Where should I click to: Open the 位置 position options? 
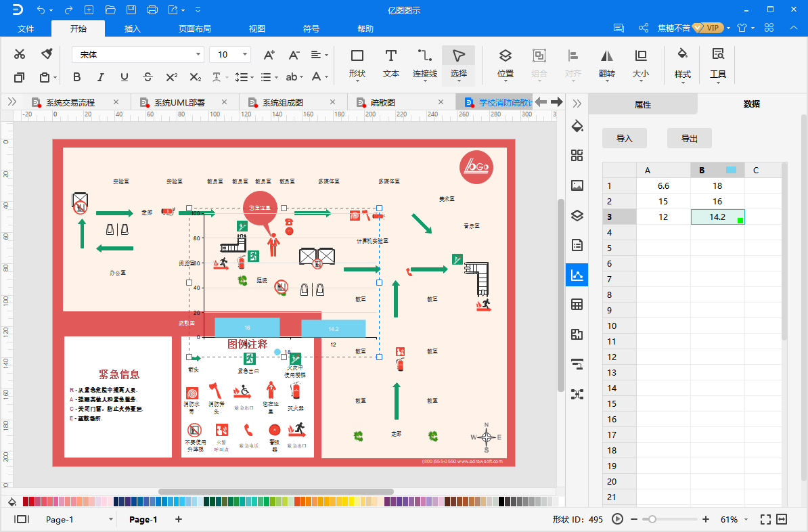coord(506,64)
